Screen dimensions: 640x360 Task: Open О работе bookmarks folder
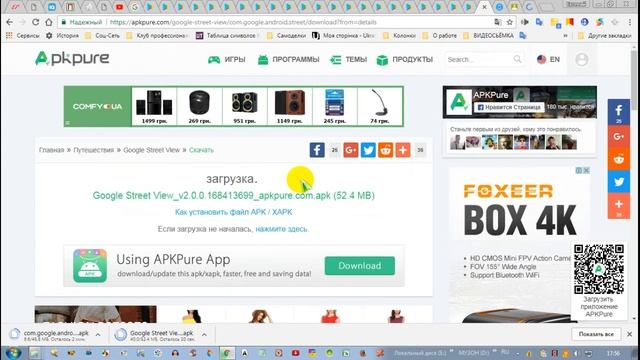[440, 36]
